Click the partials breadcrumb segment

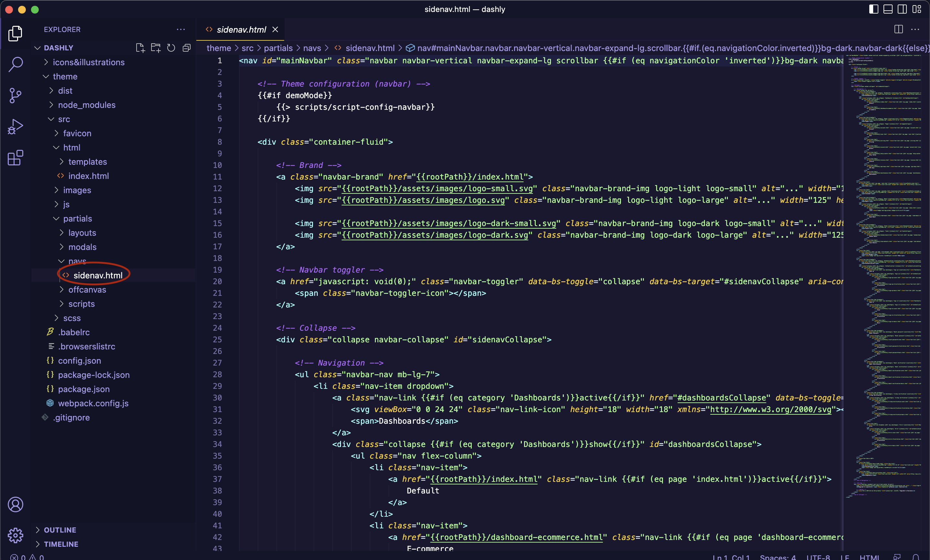tap(278, 48)
